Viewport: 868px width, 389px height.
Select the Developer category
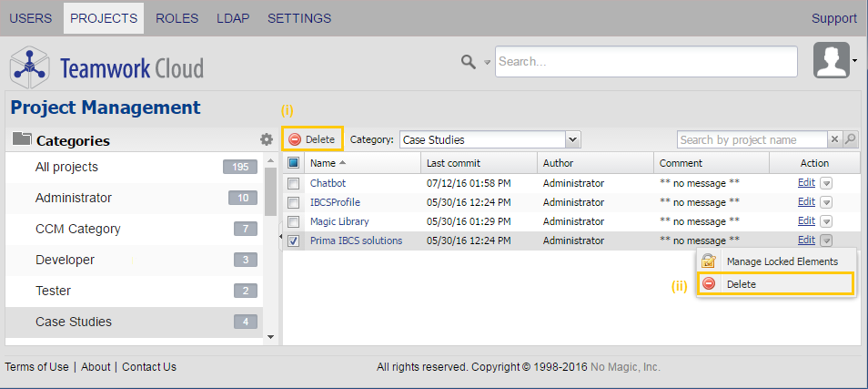66,260
